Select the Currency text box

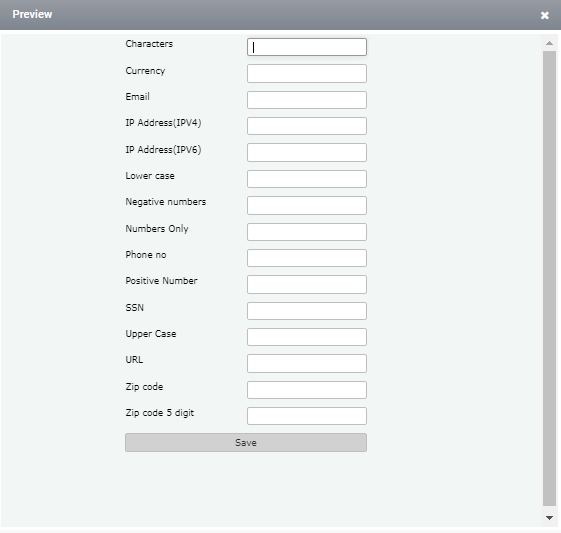pos(307,73)
